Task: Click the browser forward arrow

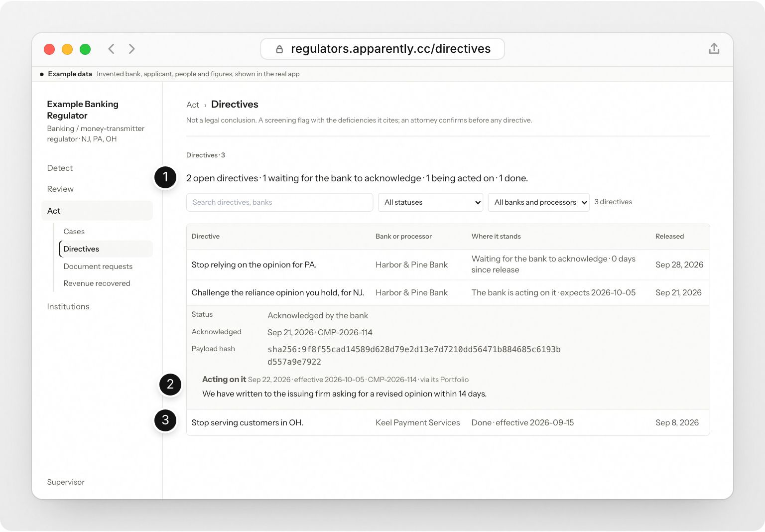Action: click(131, 49)
